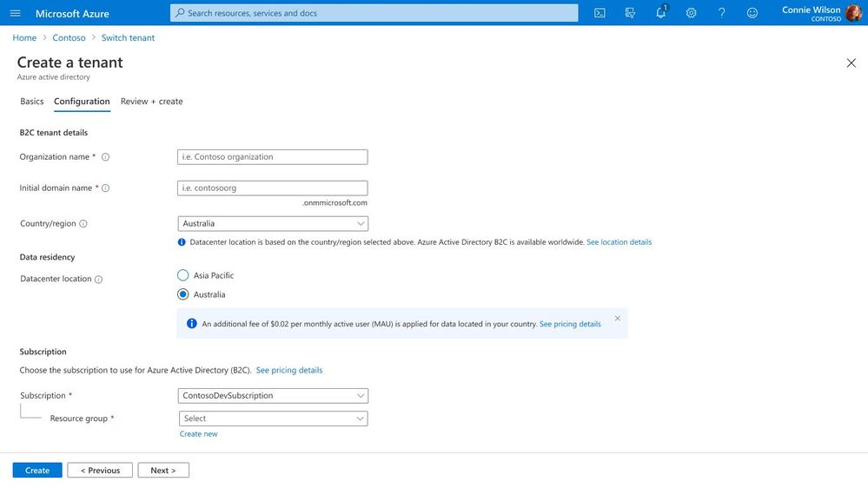Select the Asia Pacific radio button
This screenshot has width=868, height=488.
tap(182, 275)
